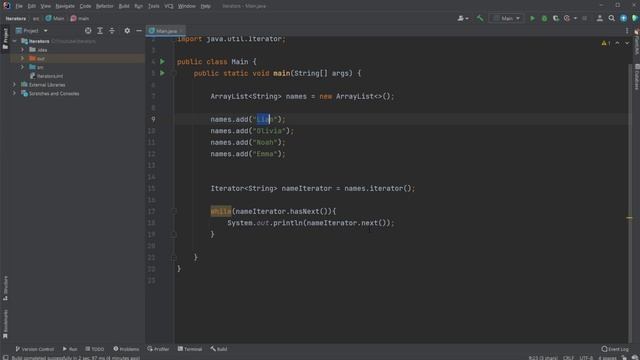Toggle the Bookmarks side tool window tab

[x=5, y=324]
